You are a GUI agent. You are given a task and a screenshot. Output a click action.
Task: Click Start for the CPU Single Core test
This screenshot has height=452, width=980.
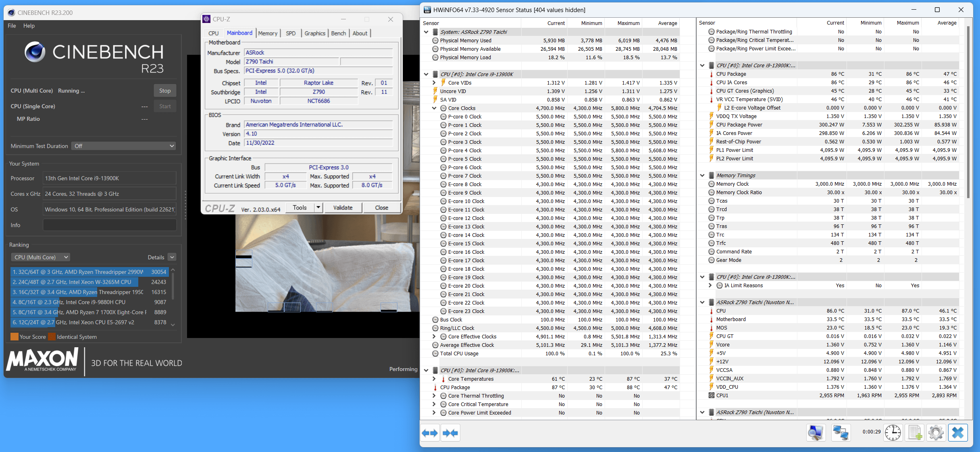(x=165, y=106)
